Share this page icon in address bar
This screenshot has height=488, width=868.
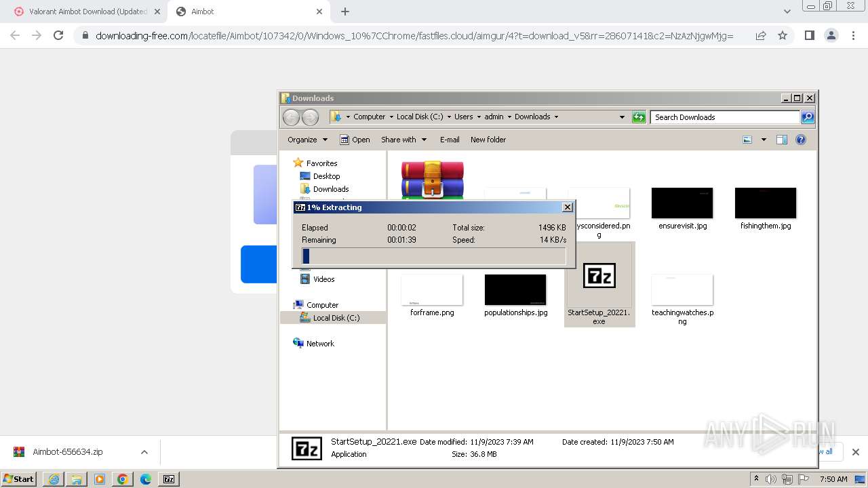(x=761, y=35)
